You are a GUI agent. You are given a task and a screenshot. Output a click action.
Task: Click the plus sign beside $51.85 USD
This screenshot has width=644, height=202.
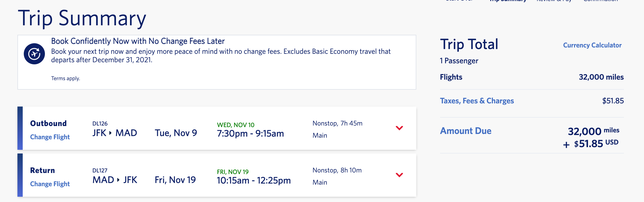pos(566,145)
